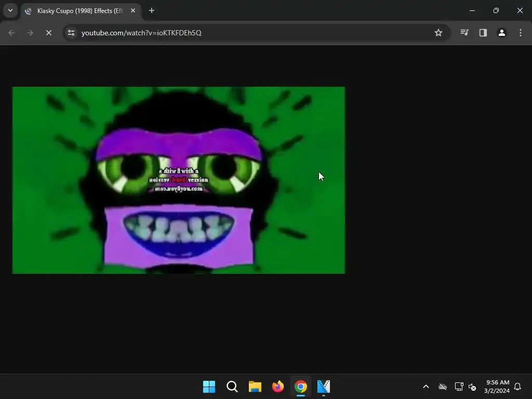Minimize the Chrome window
The width and height of the screenshot is (532, 399).
(472, 10)
